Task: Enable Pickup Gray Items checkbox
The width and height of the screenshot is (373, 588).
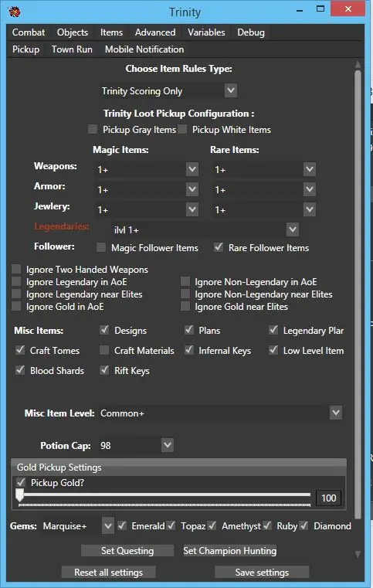Action: click(x=92, y=129)
